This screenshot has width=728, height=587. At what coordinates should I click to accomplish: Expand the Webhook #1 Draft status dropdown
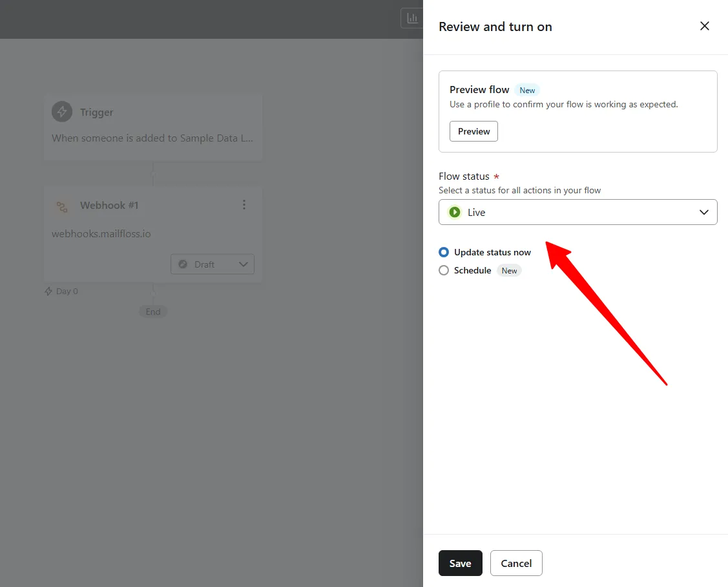pyautogui.click(x=212, y=264)
